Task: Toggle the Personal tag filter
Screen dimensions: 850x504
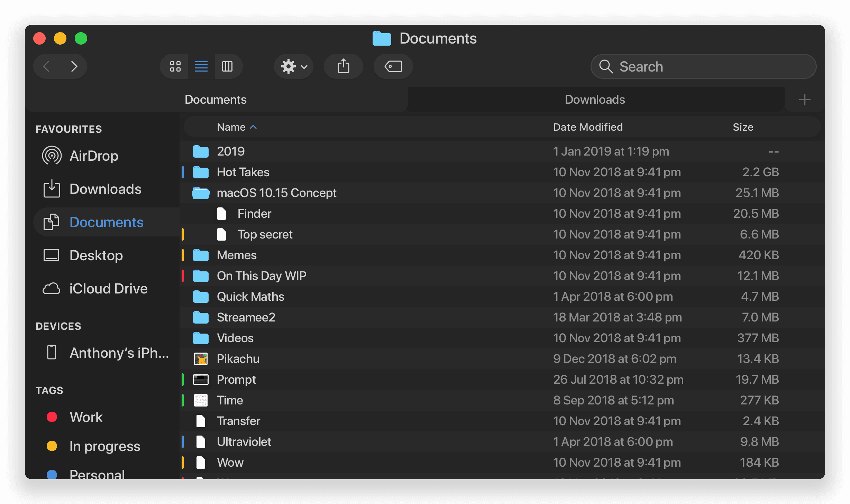Action: click(92, 473)
